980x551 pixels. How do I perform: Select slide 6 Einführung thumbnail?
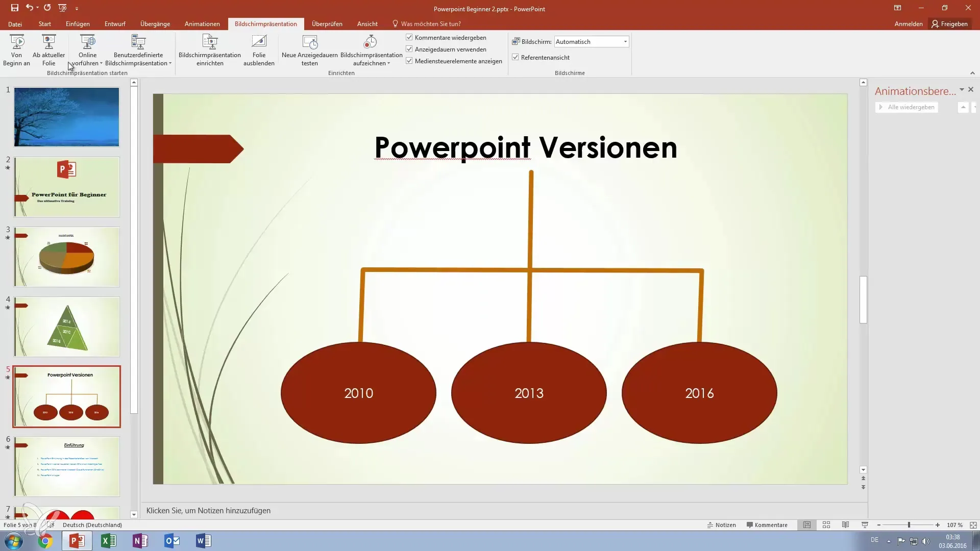click(66, 466)
